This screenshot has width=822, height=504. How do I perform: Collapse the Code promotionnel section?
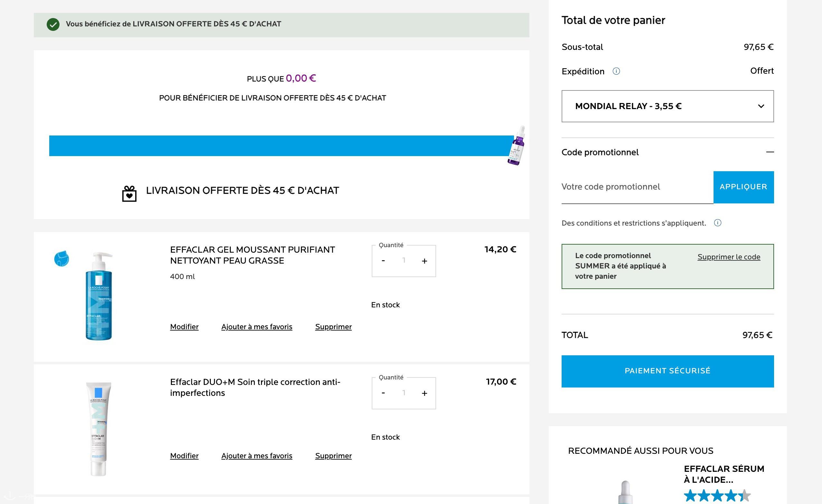[770, 152]
